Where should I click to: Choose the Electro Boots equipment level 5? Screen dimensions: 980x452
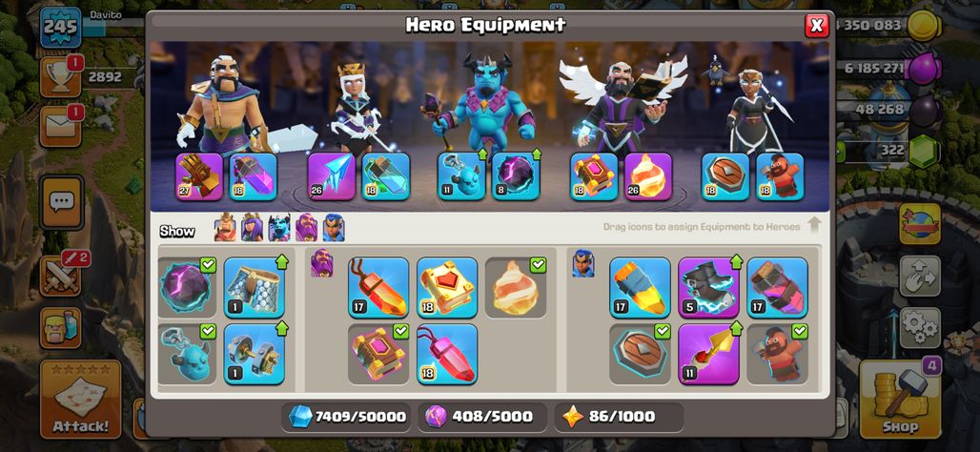pos(708,288)
